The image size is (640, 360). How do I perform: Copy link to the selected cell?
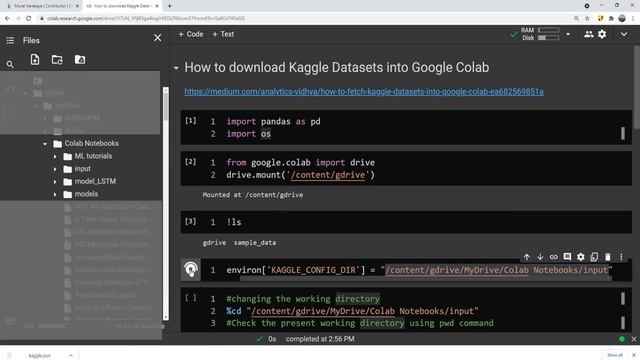point(553,257)
